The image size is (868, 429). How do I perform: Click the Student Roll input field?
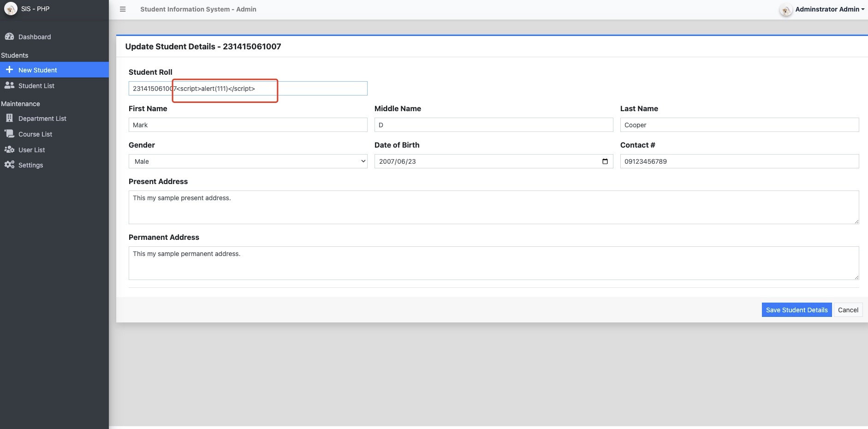point(248,89)
